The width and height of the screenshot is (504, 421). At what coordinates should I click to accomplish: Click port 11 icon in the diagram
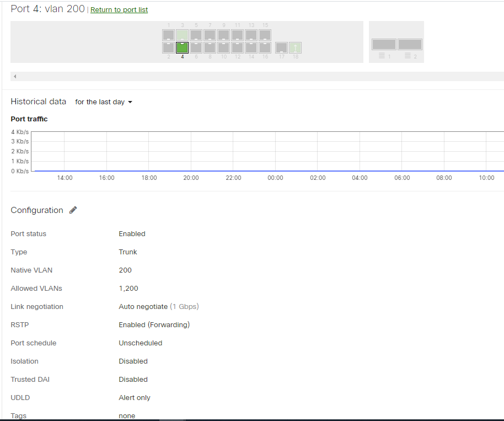[x=237, y=34]
